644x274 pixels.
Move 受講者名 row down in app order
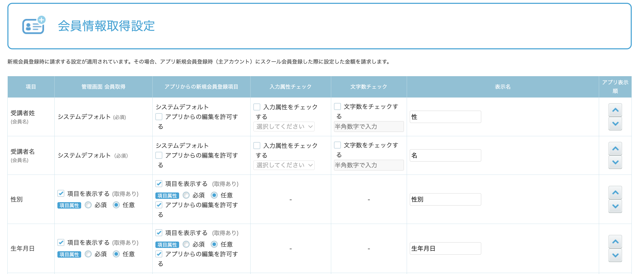(615, 162)
